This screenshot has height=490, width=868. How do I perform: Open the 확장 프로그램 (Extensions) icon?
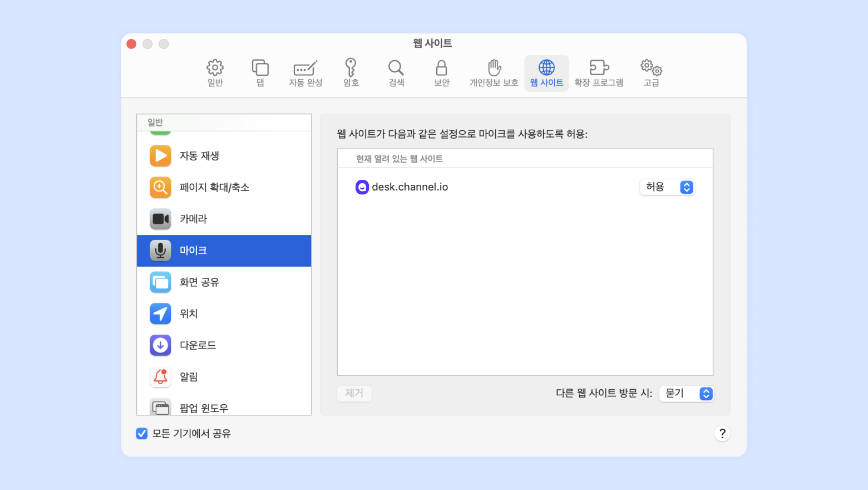click(x=599, y=73)
